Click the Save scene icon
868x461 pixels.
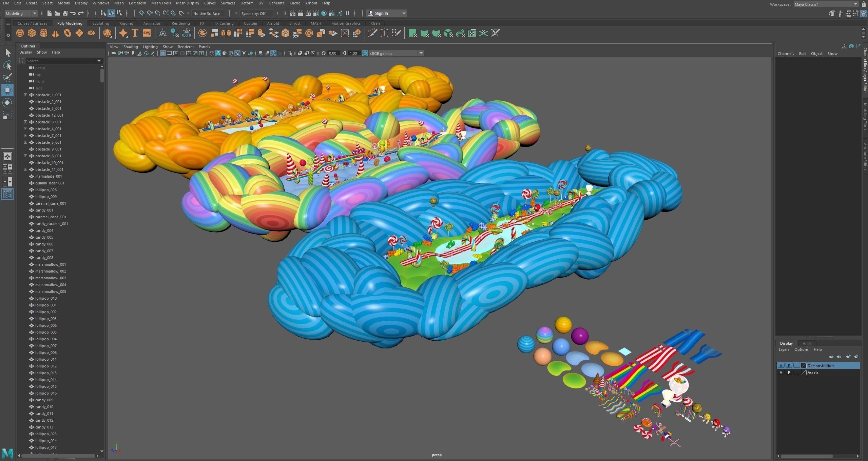(65, 13)
